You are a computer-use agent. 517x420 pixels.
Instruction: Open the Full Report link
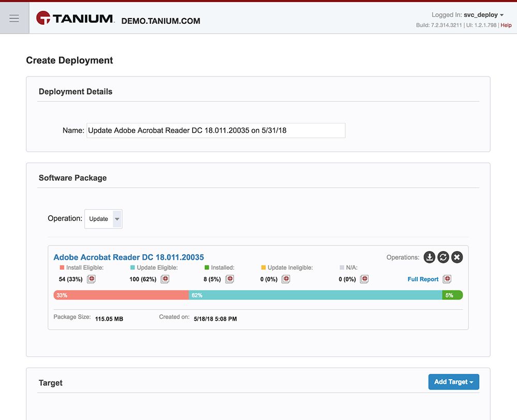pos(423,279)
